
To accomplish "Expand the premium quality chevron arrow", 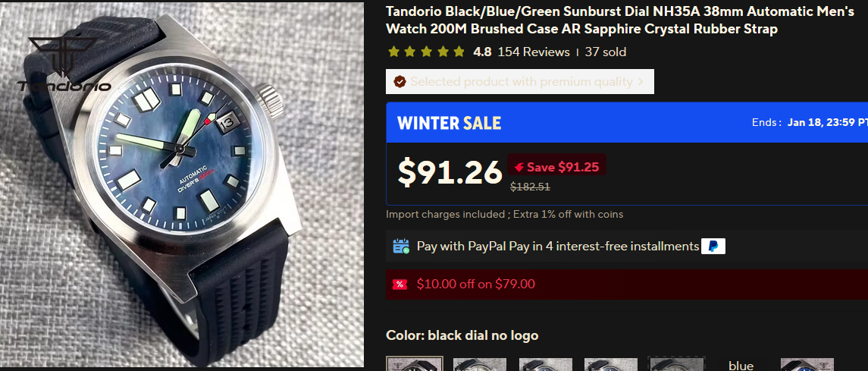I will 641,82.
